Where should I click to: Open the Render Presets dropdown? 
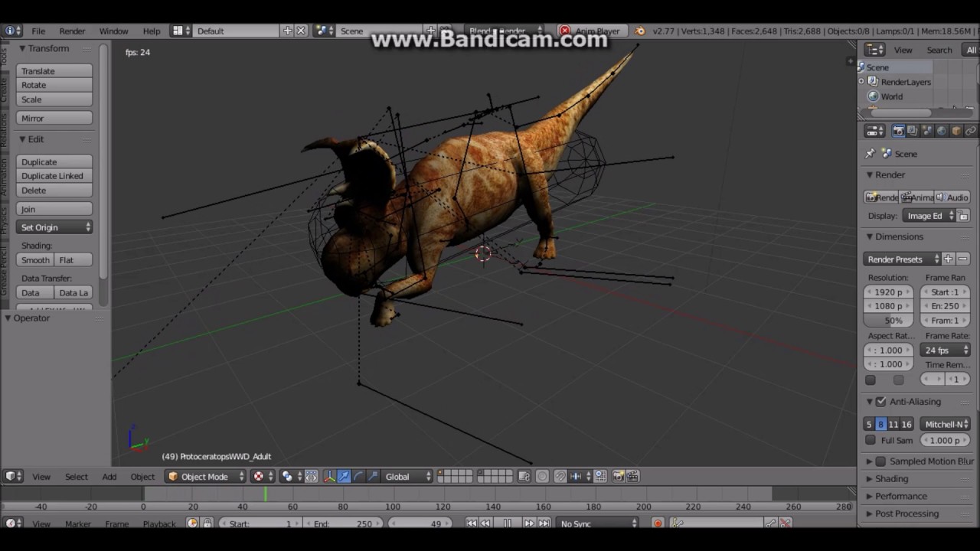click(902, 259)
